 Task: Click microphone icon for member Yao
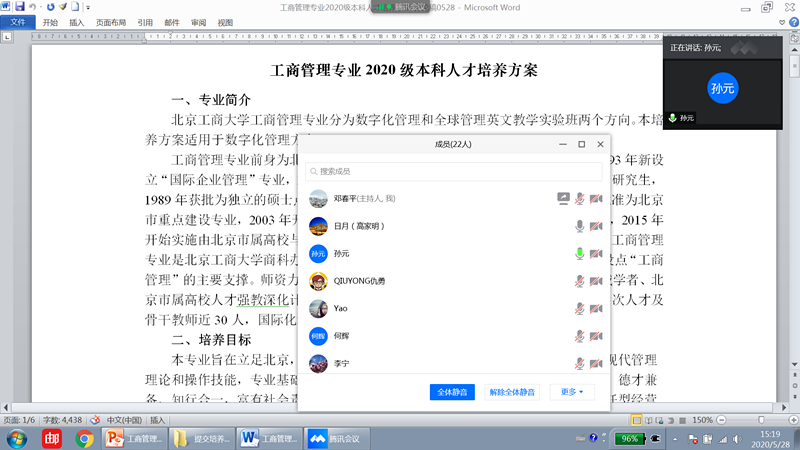point(580,309)
